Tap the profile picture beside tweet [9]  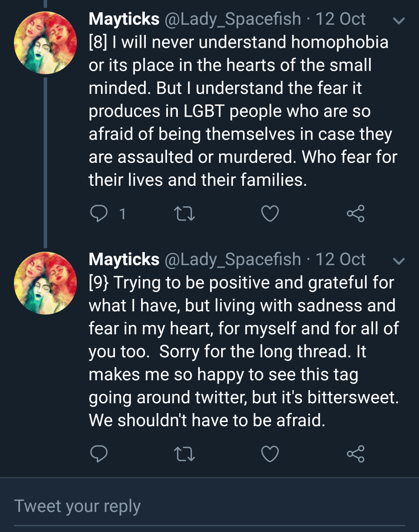[x=45, y=283]
